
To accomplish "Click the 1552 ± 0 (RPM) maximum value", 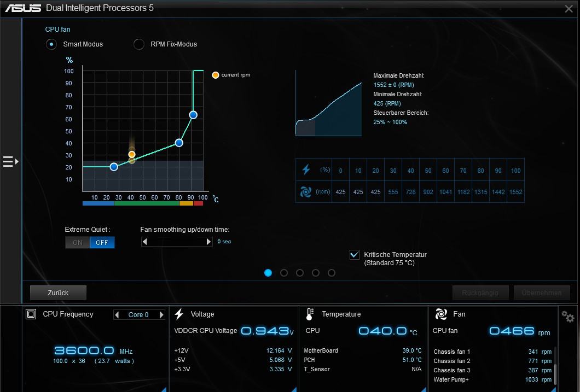I will [x=393, y=85].
